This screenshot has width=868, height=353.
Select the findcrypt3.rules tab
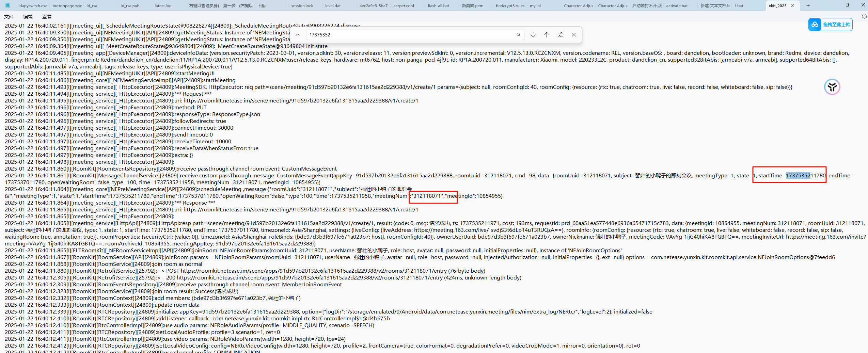pos(510,6)
